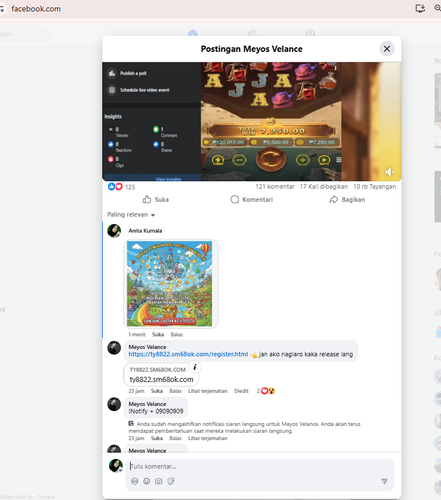Open Anita Kumala's name link

tap(145, 231)
